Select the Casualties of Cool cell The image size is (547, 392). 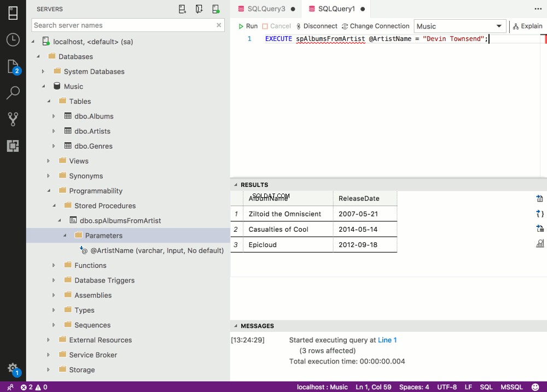pos(288,229)
